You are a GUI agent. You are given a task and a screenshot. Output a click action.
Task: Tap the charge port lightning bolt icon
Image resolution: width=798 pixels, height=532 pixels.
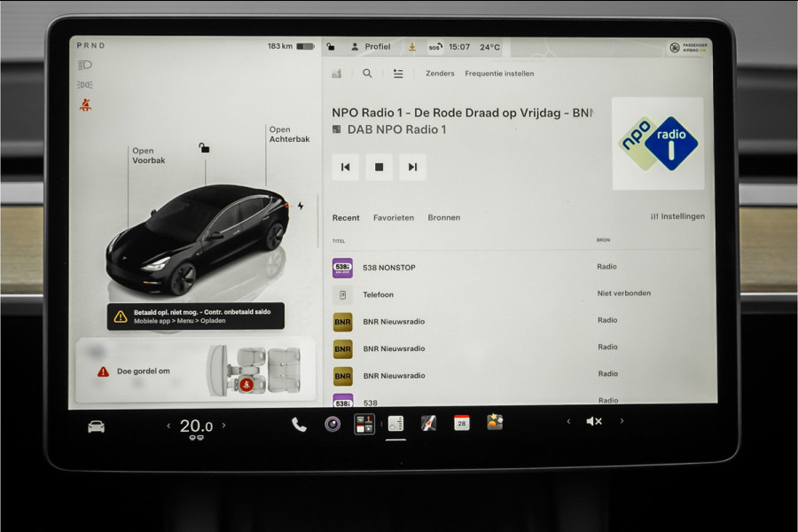[301, 206]
